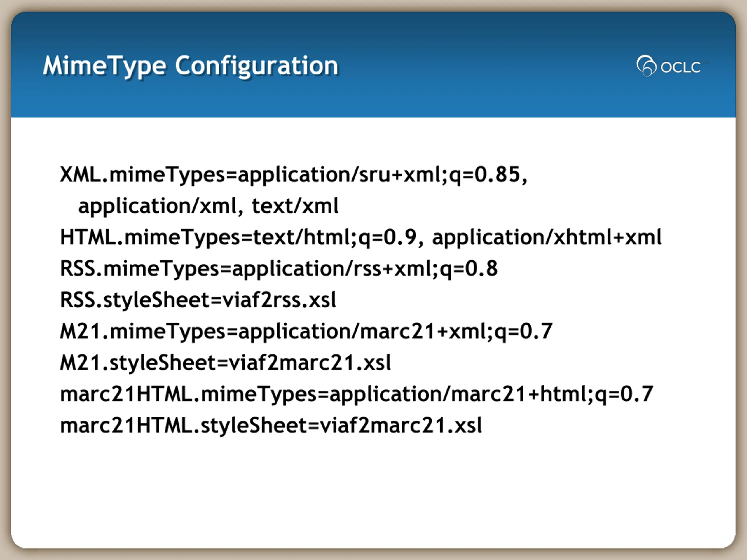747x560 pixels.
Task: Click the M21.mimeTypes=application/marc21+xml;q=0.7 line
Action: click(306, 332)
